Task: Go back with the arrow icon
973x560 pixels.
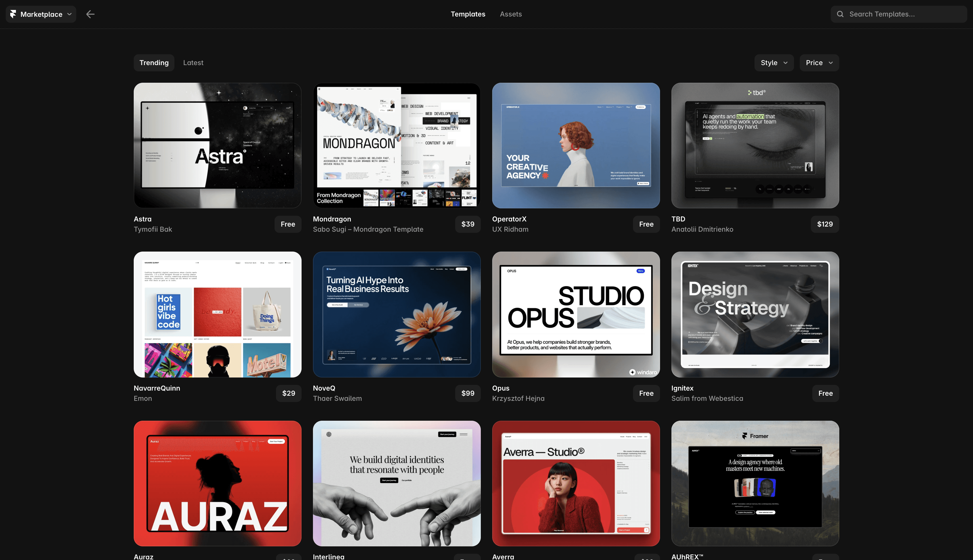Action: point(90,14)
